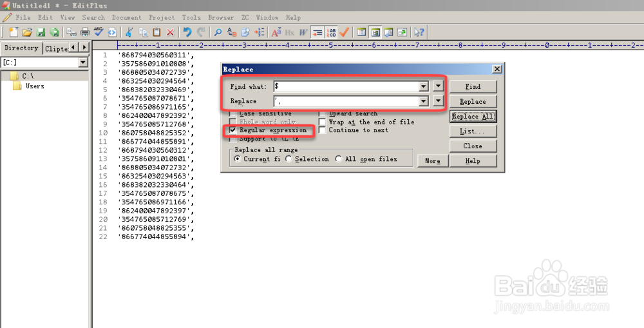Open Print Preview from toolbar

pos(71,32)
